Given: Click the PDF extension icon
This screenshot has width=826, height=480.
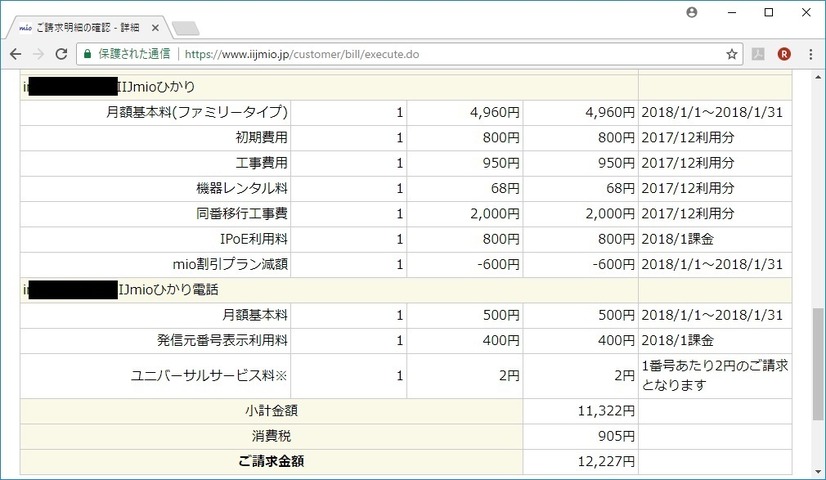Looking at the screenshot, I should tap(758, 54).
